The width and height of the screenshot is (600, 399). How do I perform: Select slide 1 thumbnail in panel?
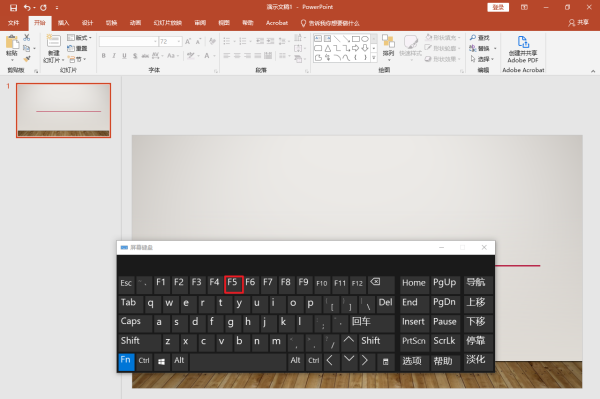pyautogui.click(x=64, y=110)
